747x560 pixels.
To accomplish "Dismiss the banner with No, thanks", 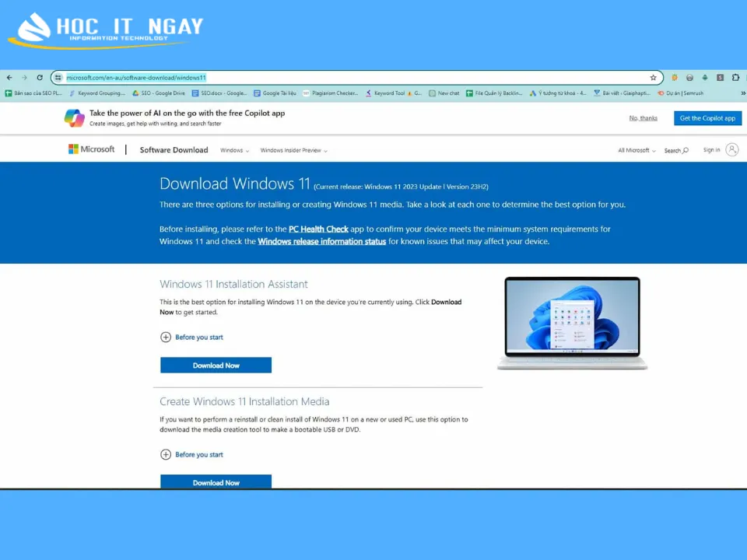I will [x=644, y=118].
